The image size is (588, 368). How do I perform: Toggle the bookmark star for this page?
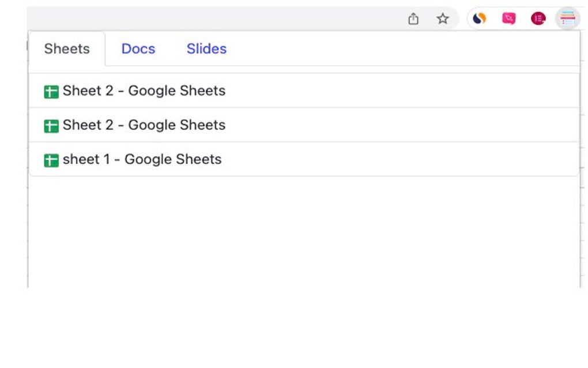coord(443,18)
